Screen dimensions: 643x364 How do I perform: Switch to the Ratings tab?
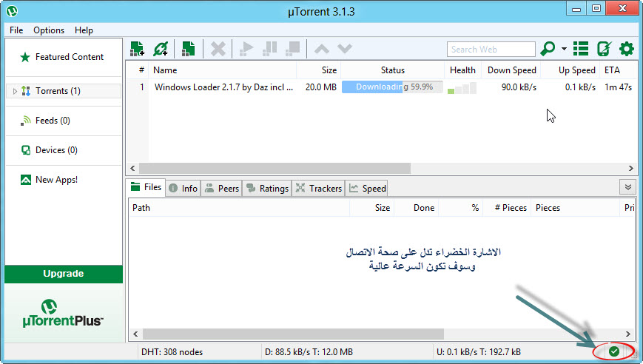click(x=267, y=189)
